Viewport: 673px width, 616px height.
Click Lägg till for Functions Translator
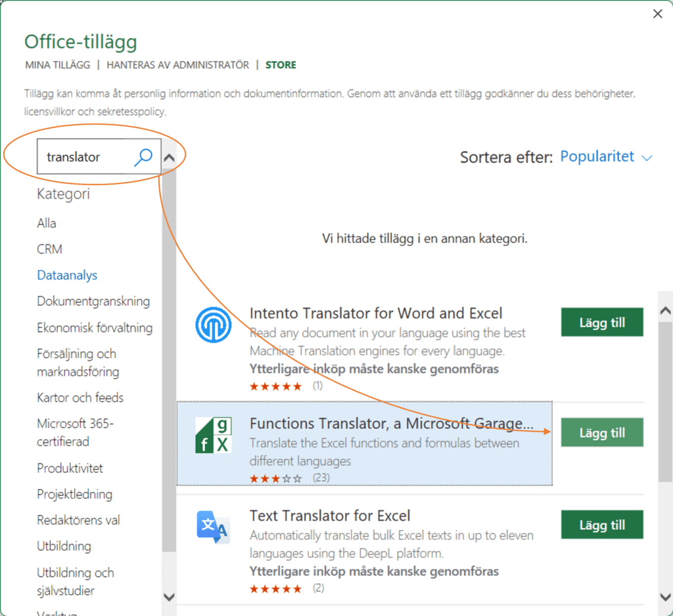[601, 433]
